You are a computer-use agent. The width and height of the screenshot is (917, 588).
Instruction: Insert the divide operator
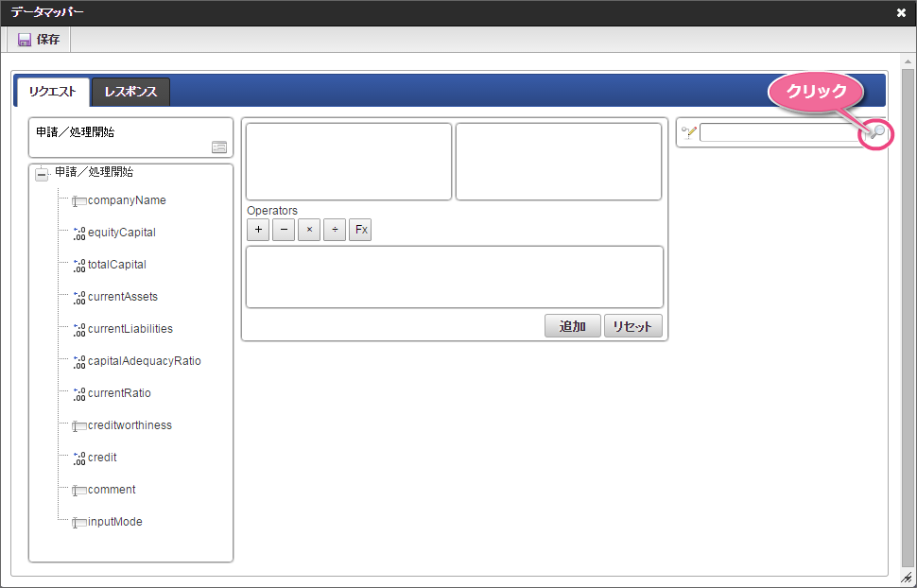pos(335,230)
